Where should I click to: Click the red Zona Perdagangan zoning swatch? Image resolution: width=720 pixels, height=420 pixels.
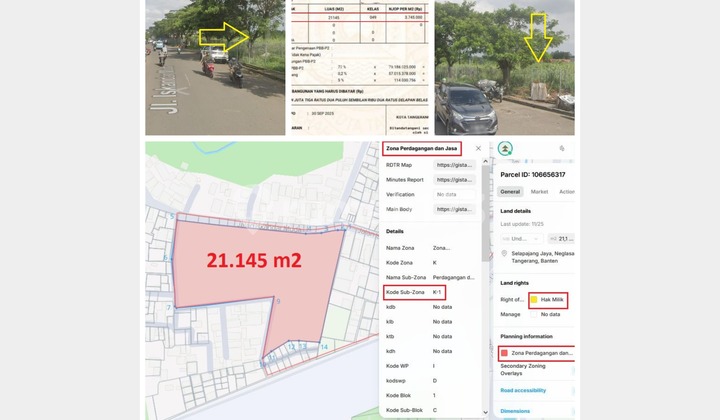point(505,353)
